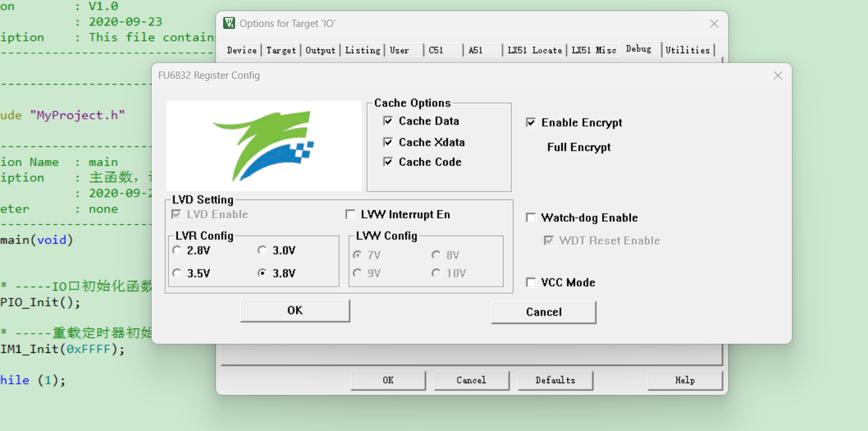Select the Debug tab
868x431 pixels.
coord(639,49)
